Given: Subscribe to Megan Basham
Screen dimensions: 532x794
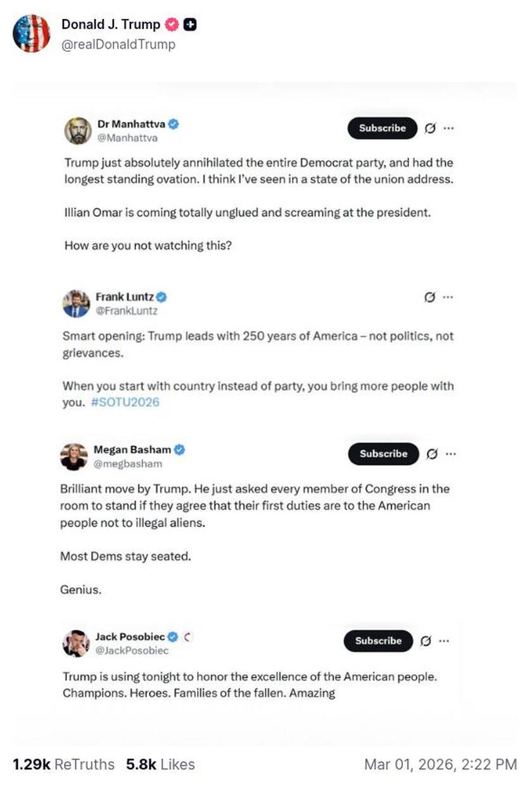Looking at the screenshot, I should (x=383, y=454).
